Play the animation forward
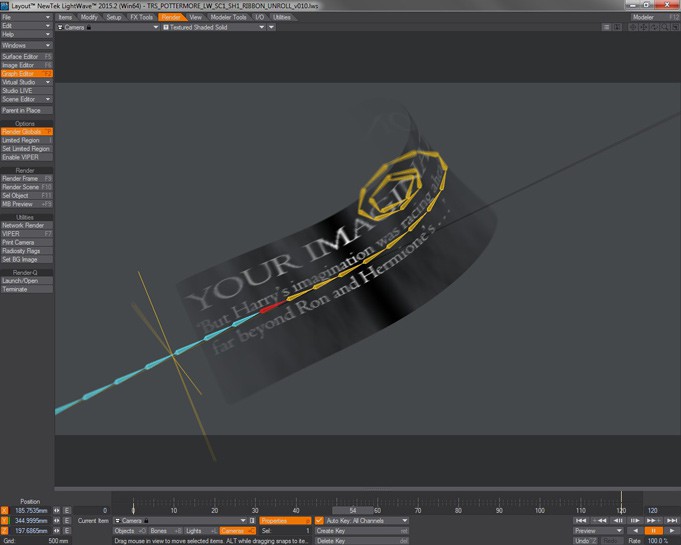681x545 pixels. pyautogui.click(x=671, y=531)
